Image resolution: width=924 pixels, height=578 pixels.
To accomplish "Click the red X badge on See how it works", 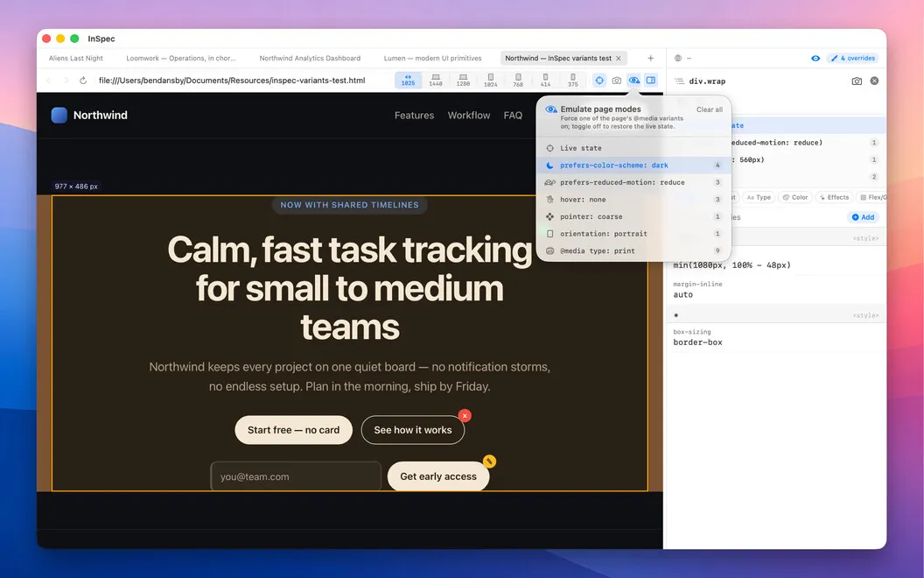I will coord(465,416).
